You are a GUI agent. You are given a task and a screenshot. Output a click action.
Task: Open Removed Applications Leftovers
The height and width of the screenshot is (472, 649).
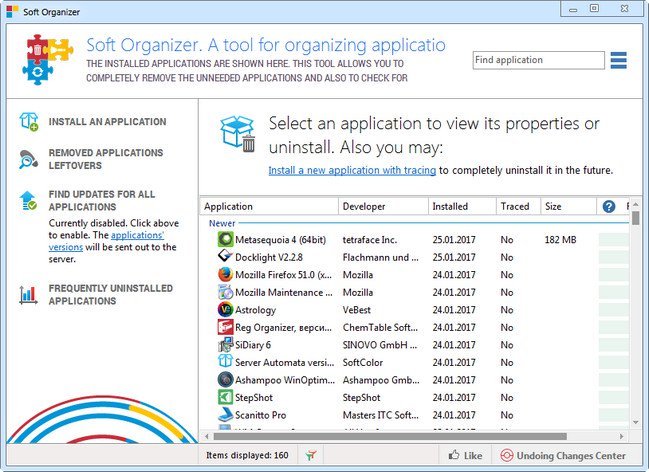[106, 159]
